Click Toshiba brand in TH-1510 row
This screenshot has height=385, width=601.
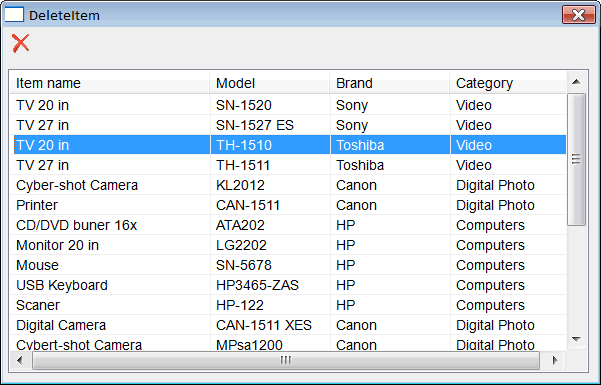pyautogui.click(x=390, y=145)
